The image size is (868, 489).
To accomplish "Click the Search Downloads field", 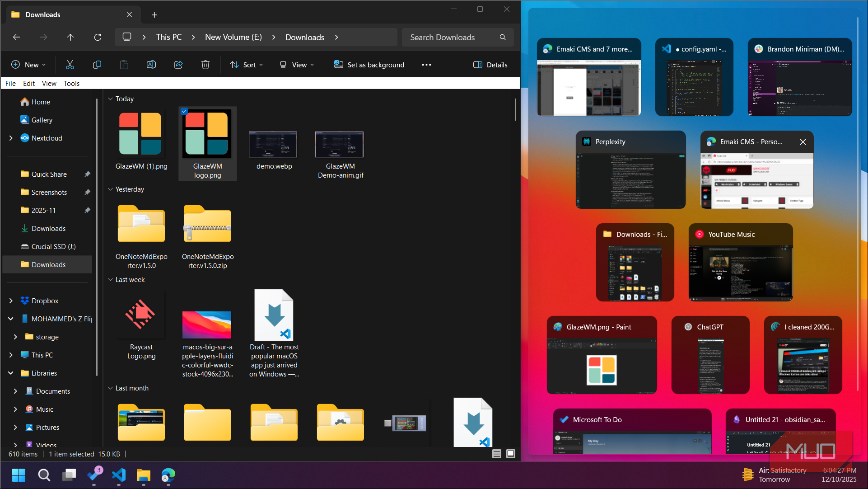I will (452, 38).
